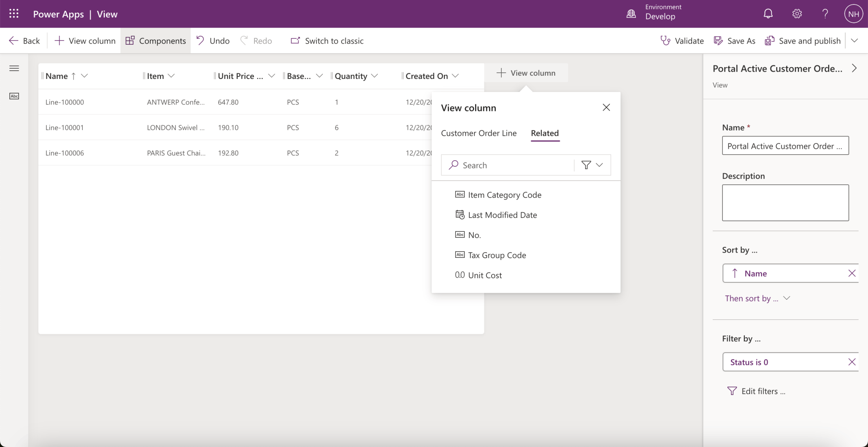
Task: Add the Unit Cost column
Action: coord(484,275)
